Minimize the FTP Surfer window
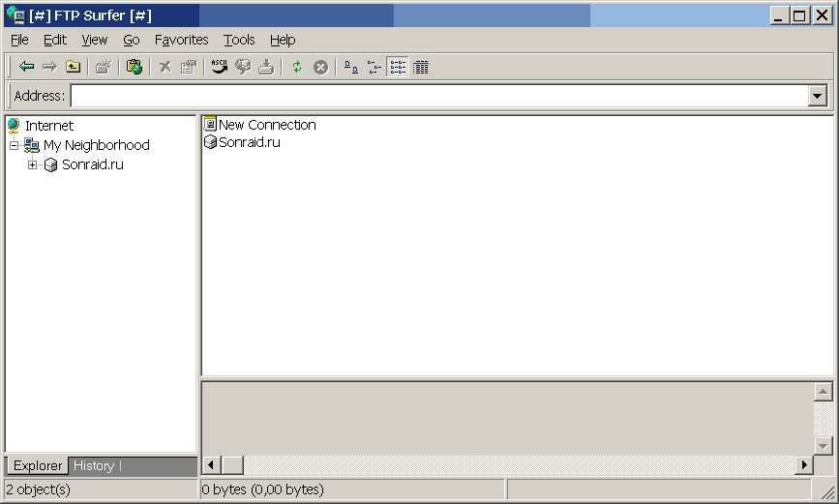Viewport: 839px width, 504px height. point(779,15)
